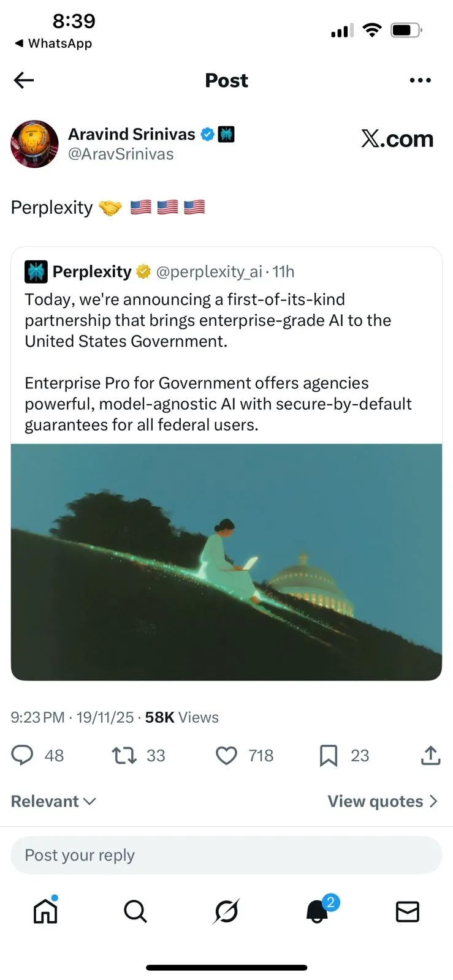Return to WhatsApp via status bar
Viewport: 453px width, 980px height.
coord(53,43)
